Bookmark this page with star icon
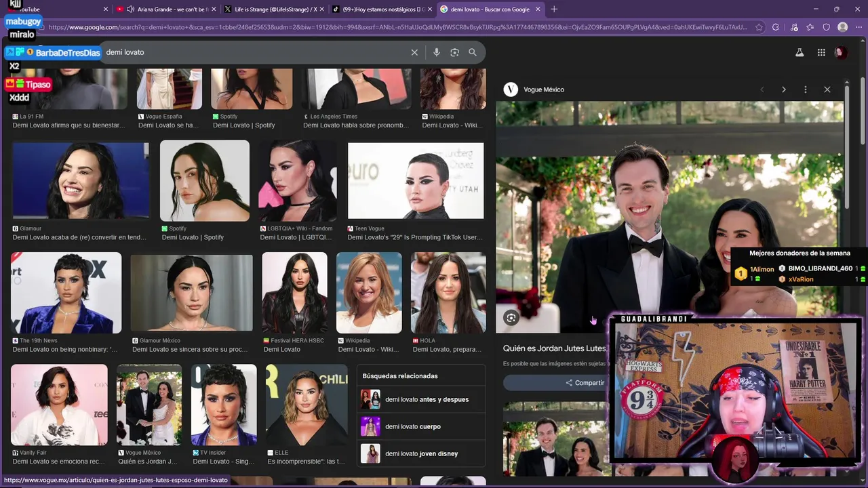 coord(758,27)
